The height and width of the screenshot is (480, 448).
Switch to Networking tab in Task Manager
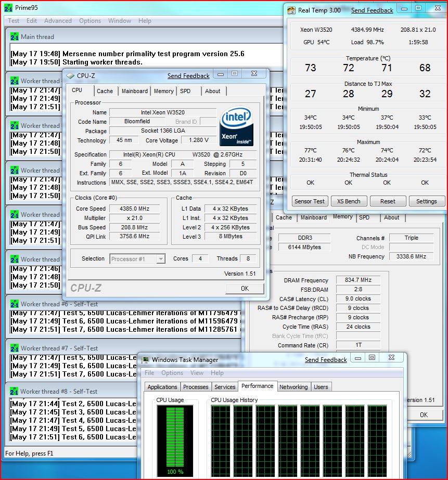[293, 387]
